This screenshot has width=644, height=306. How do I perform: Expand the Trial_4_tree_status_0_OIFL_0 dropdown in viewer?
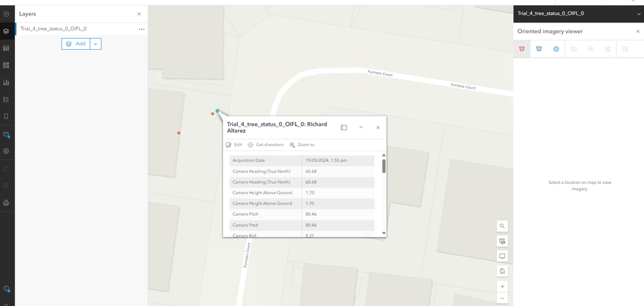(x=638, y=14)
